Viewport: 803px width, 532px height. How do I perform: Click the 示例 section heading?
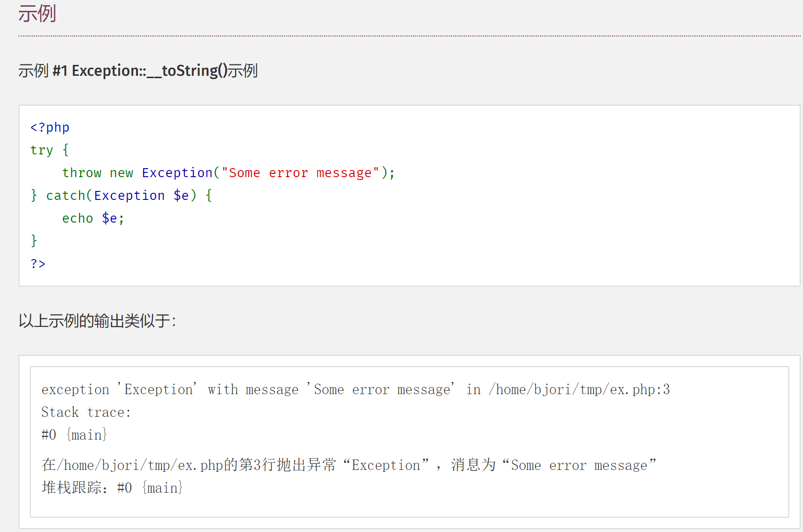tap(37, 13)
